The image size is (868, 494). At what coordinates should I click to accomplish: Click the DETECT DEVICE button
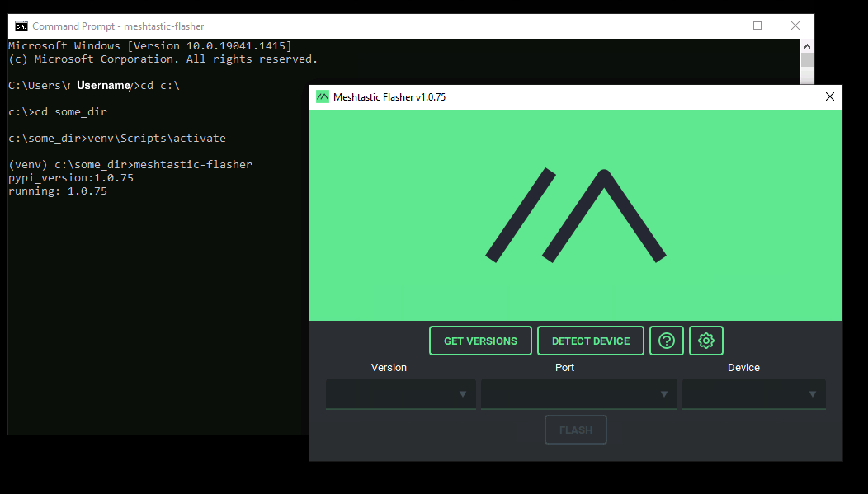tap(590, 341)
